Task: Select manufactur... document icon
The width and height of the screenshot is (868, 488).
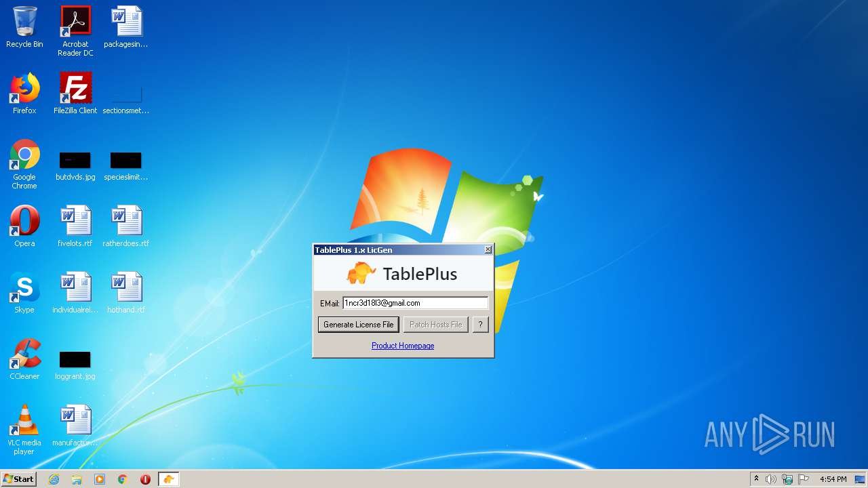Action: point(75,426)
